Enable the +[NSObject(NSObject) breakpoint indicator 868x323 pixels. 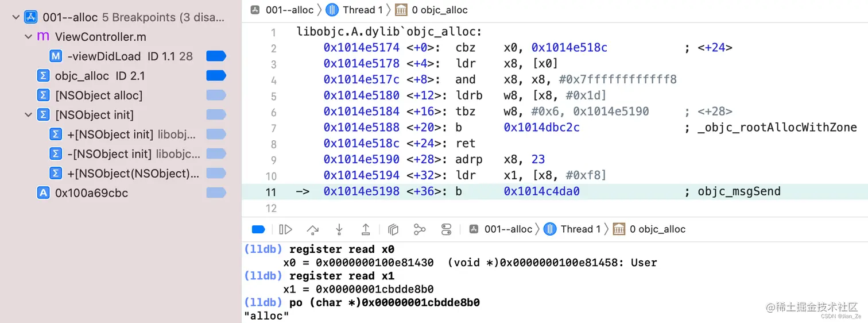point(216,174)
